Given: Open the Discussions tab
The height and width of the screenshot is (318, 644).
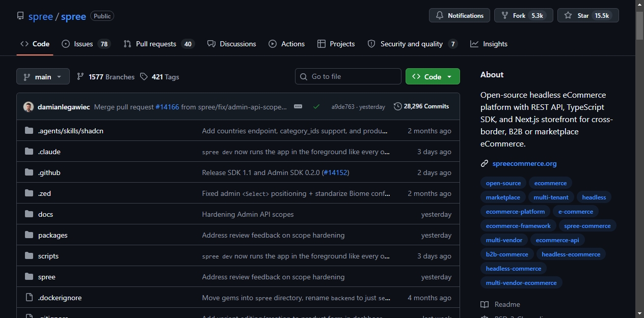Looking at the screenshot, I should tap(232, 44).
